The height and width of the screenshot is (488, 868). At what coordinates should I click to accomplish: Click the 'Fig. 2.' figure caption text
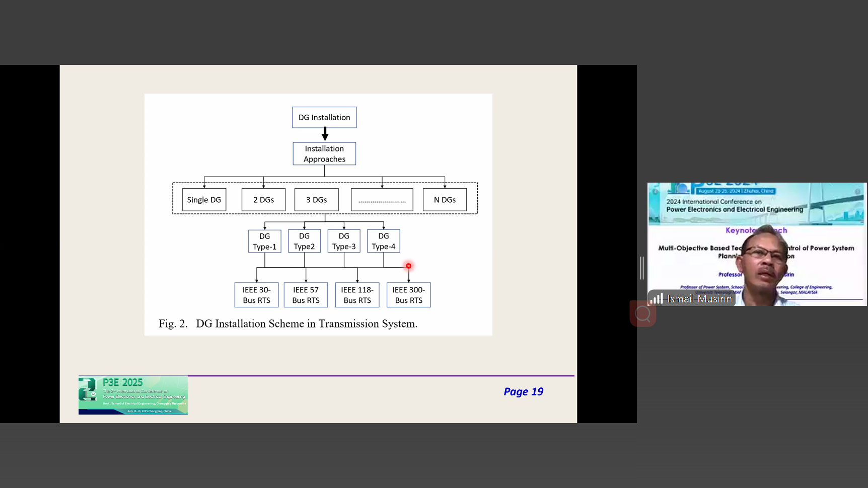pyautogui.click(x=288, y=323)
